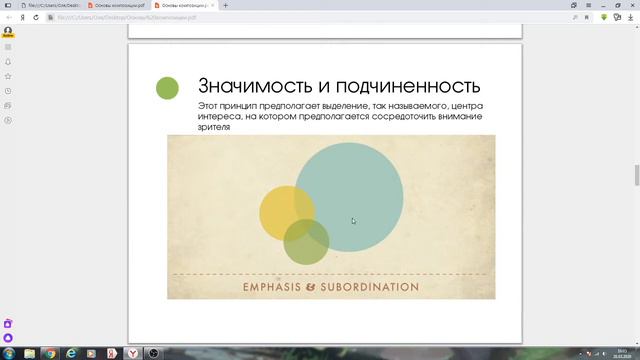Open the downloads arrow icon

point(631,17)
